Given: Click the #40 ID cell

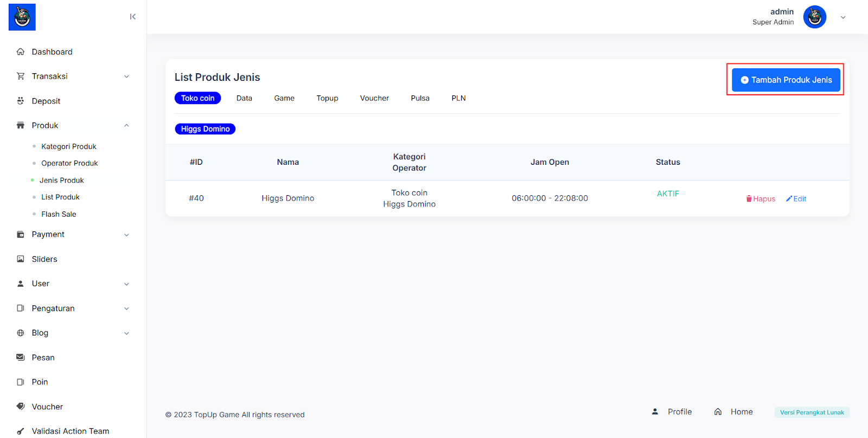Looking at the screenshot, I should 196,198.
